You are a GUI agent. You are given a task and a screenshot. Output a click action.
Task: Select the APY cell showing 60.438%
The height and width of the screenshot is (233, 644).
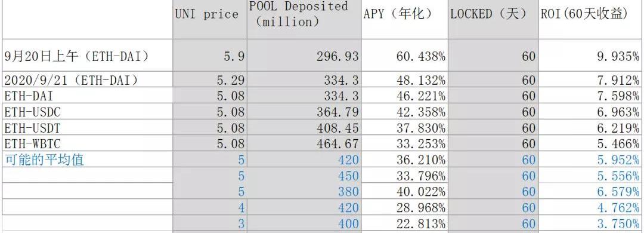pyautogui.click(x=404, y=56)
